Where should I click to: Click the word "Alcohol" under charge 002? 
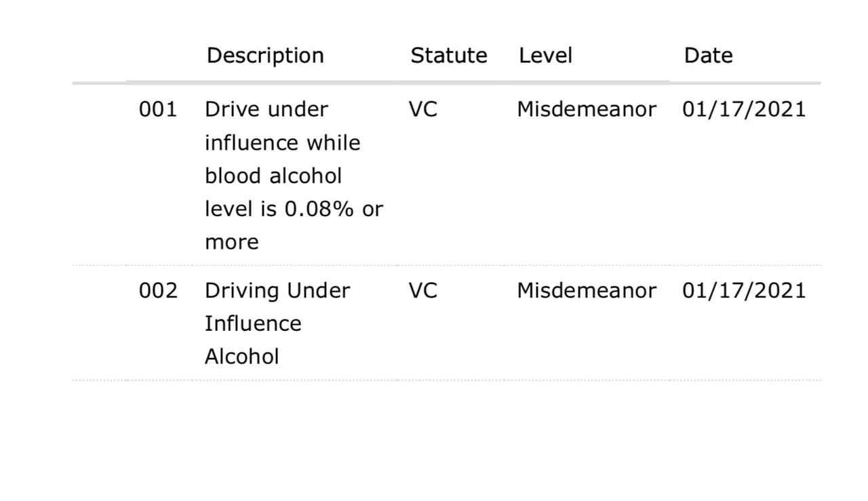point(241,357)
